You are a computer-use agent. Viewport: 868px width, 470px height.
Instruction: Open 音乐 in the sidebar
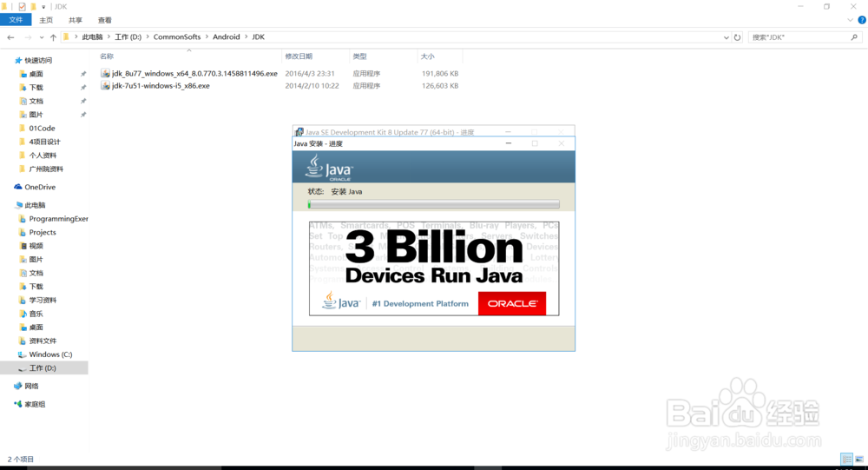click(x=36, y=314)
